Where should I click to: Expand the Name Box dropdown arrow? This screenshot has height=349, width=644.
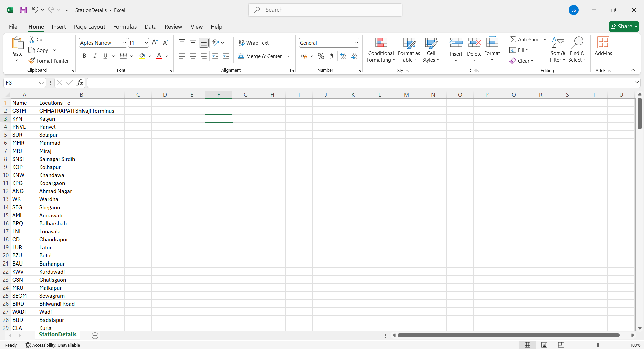click(41, 83)
